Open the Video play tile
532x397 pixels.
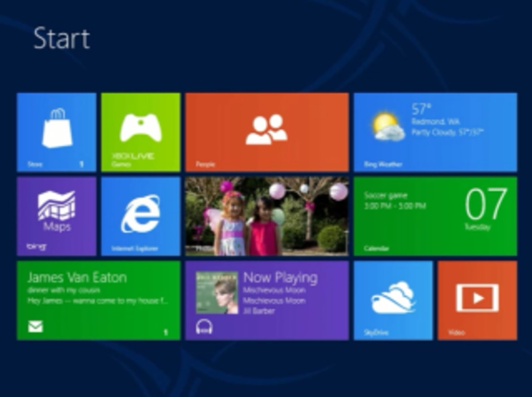477,300
